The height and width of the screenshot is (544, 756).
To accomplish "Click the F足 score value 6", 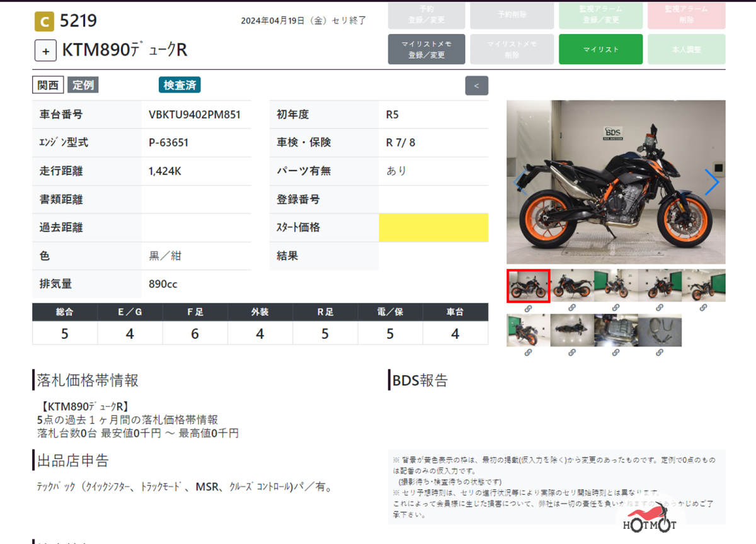I will click(x=195, y=334).
